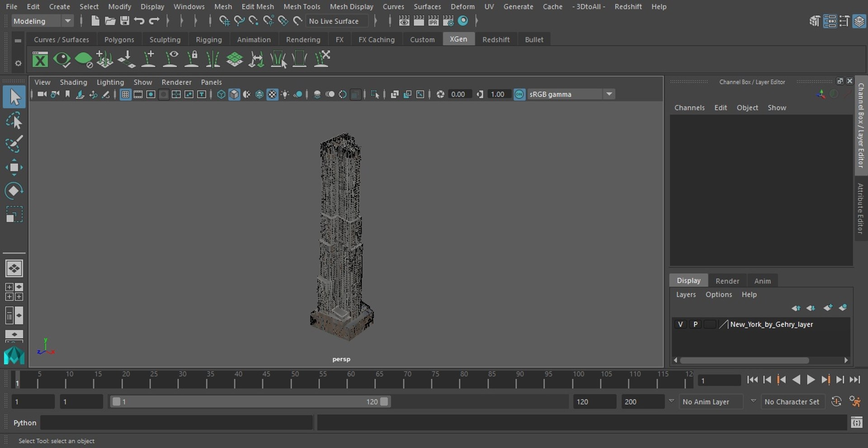Open the XGen window shelf icon
The height and width of the screenshot is (448, 868).
[x=40, y=59]
